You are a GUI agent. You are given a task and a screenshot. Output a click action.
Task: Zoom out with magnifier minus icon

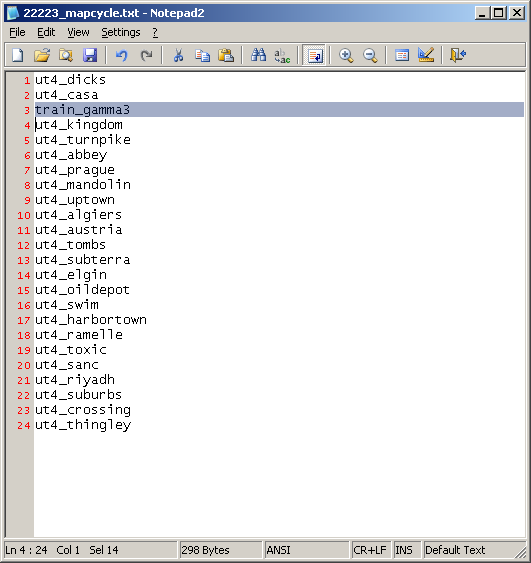(x=370, y=55)
